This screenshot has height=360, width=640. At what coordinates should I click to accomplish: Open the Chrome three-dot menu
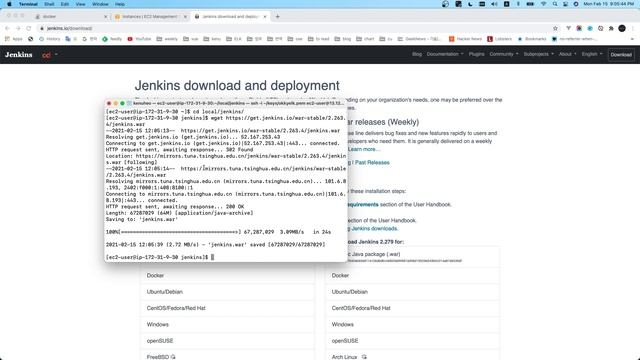[633, 28]
